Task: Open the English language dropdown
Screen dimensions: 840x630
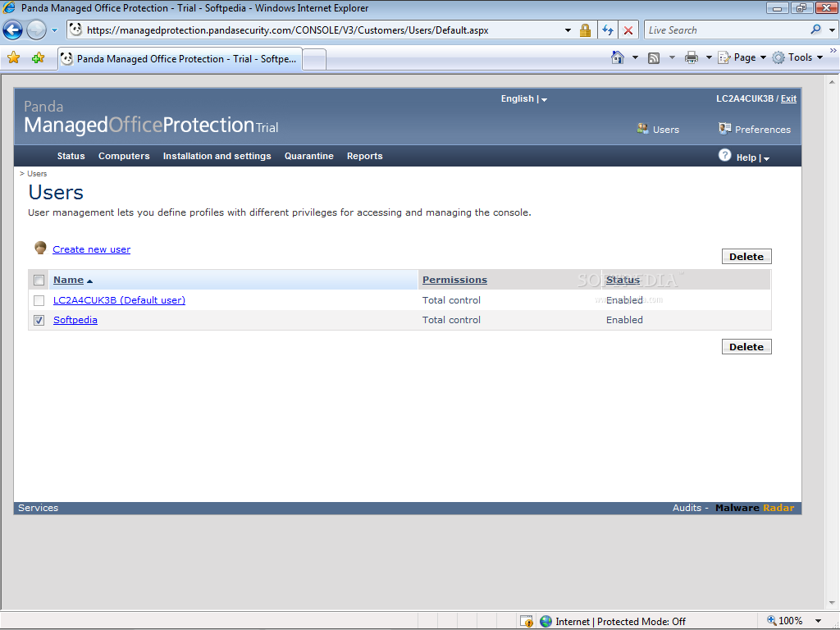Action: [524, 98]
